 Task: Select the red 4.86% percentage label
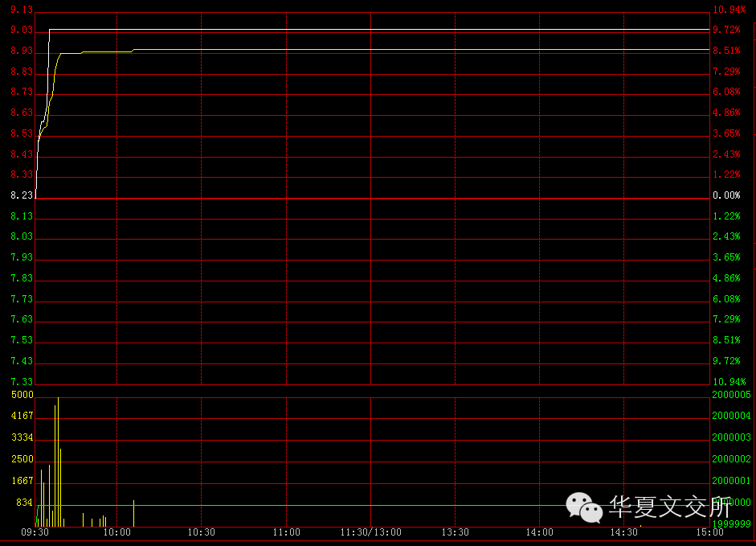(726, 113)
